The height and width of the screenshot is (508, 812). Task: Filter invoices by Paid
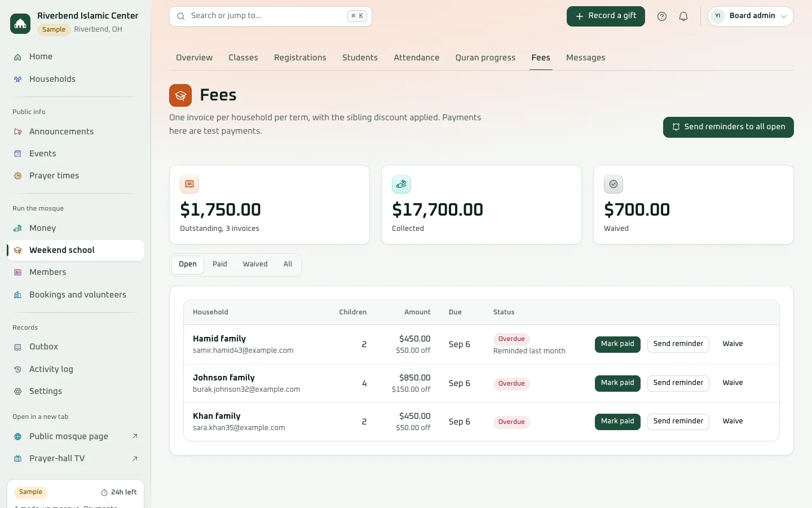[220, 264]
